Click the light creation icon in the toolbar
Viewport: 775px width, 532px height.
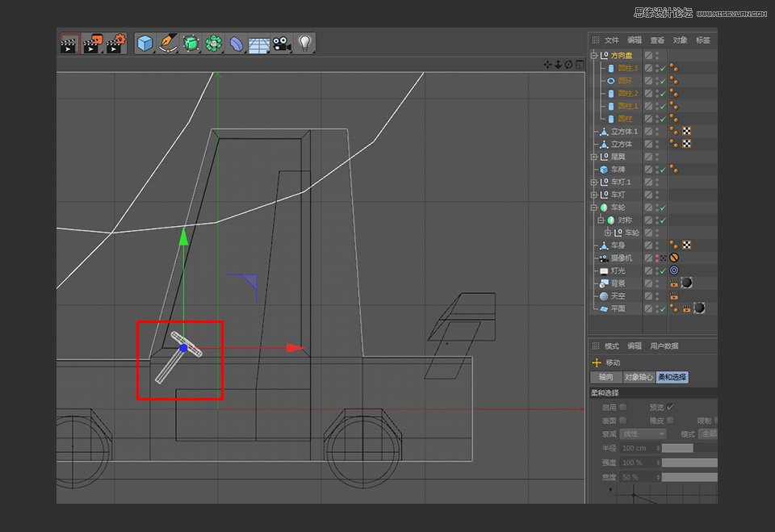pyautogui.click(x=305, y=44)
